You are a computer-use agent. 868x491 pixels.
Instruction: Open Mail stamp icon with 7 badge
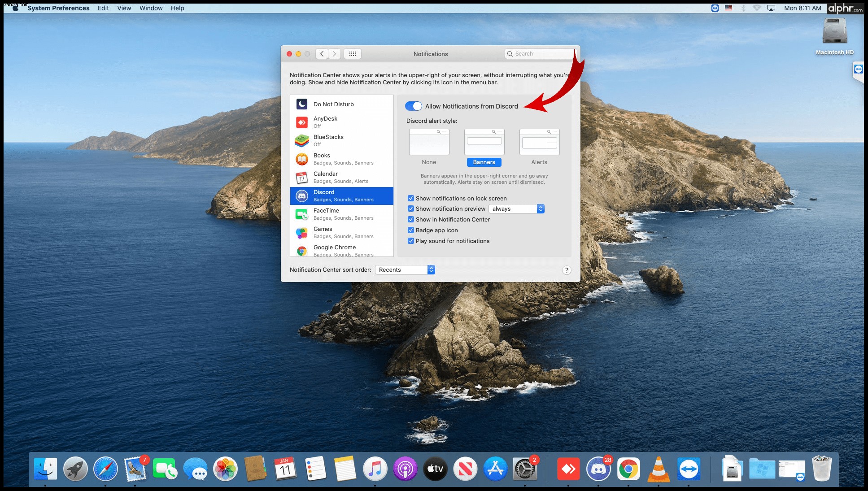tap(135, 469)
